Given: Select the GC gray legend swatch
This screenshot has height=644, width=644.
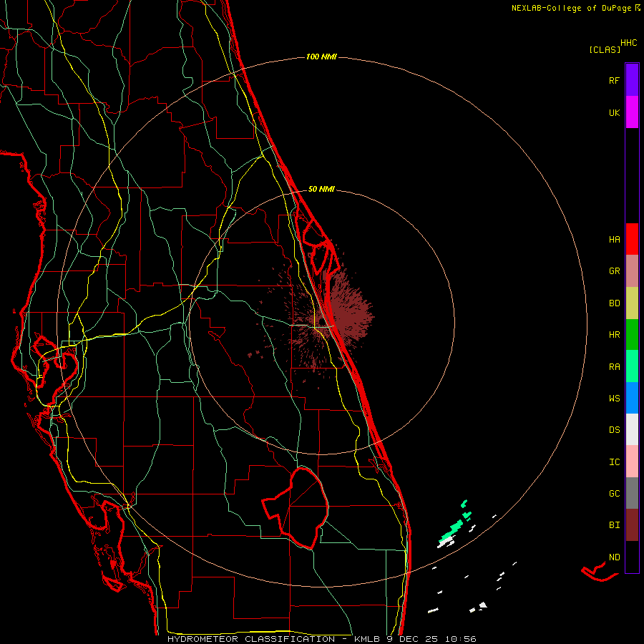Looking at the screenshot, I should point(632,493).
